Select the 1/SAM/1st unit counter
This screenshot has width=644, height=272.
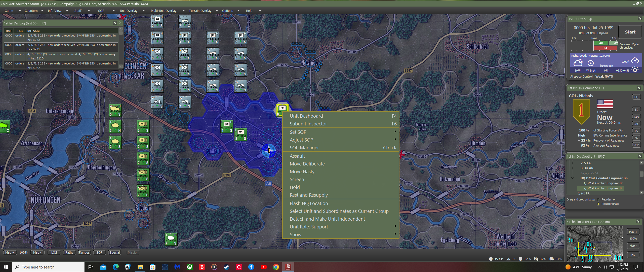[143, 126]
